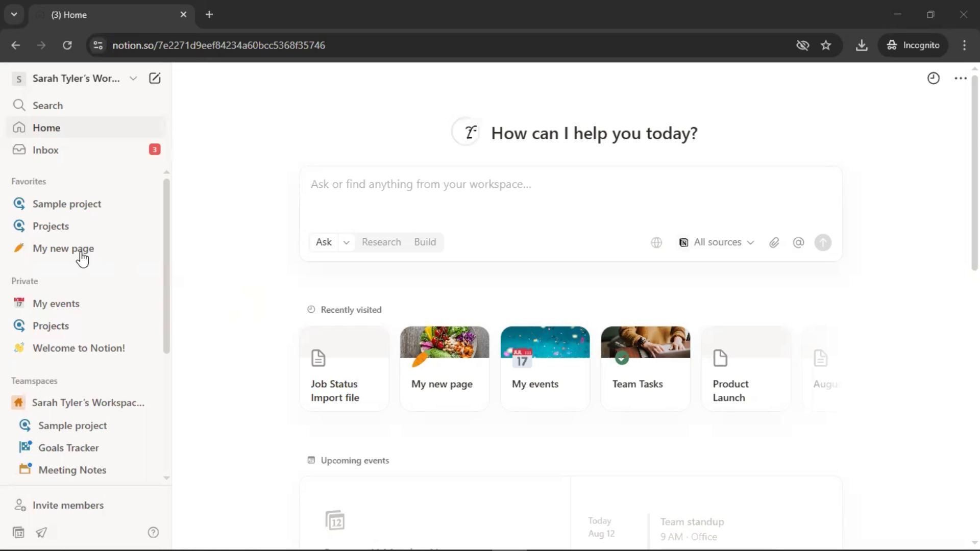Click the @ mention icon
This screenshot has width=980, height=551.
coord(798,243)
